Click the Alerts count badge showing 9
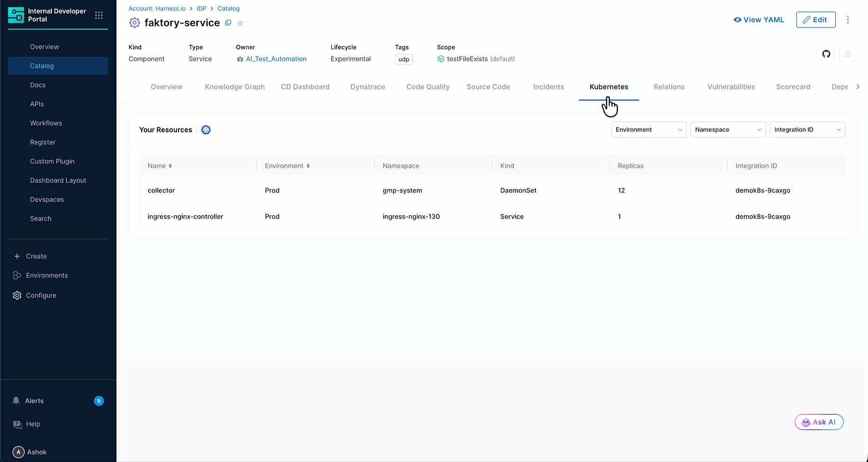Viewport: 868px width, 462px height. point(99,401)
